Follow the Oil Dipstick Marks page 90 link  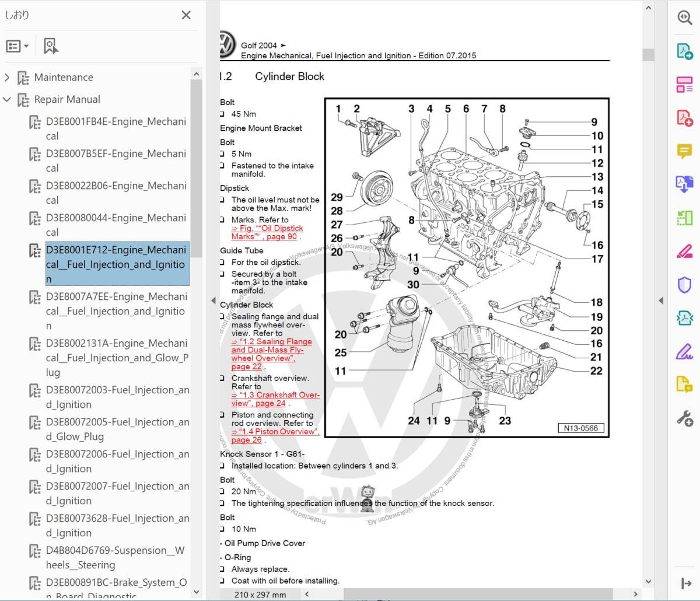click(267, 232)
